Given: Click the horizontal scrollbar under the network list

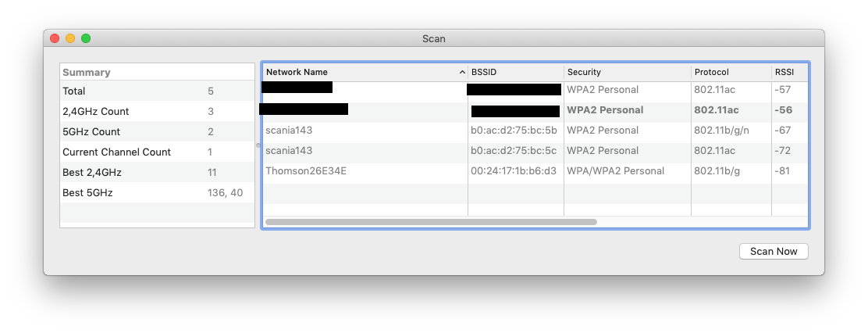Looking at the screenshot, I should 431,222.
